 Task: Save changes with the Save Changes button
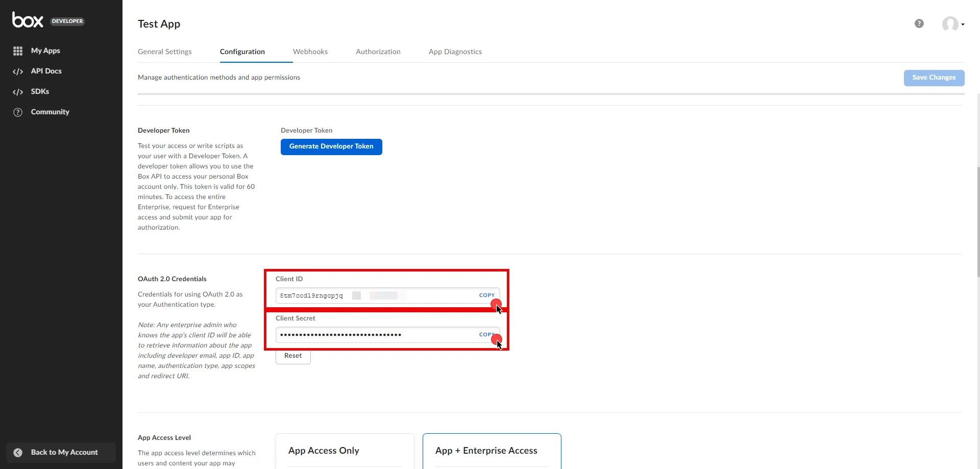(x=933, y=78)
